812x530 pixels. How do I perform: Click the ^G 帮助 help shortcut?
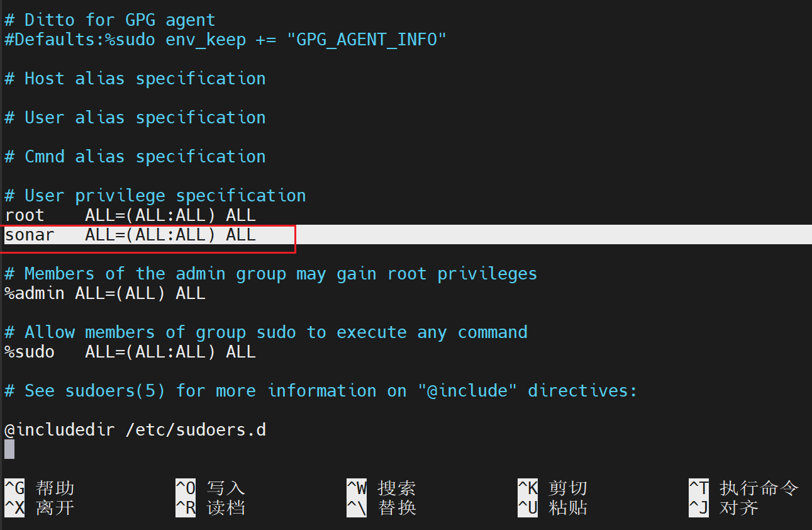pyautogui.click(x=40, y=488)
